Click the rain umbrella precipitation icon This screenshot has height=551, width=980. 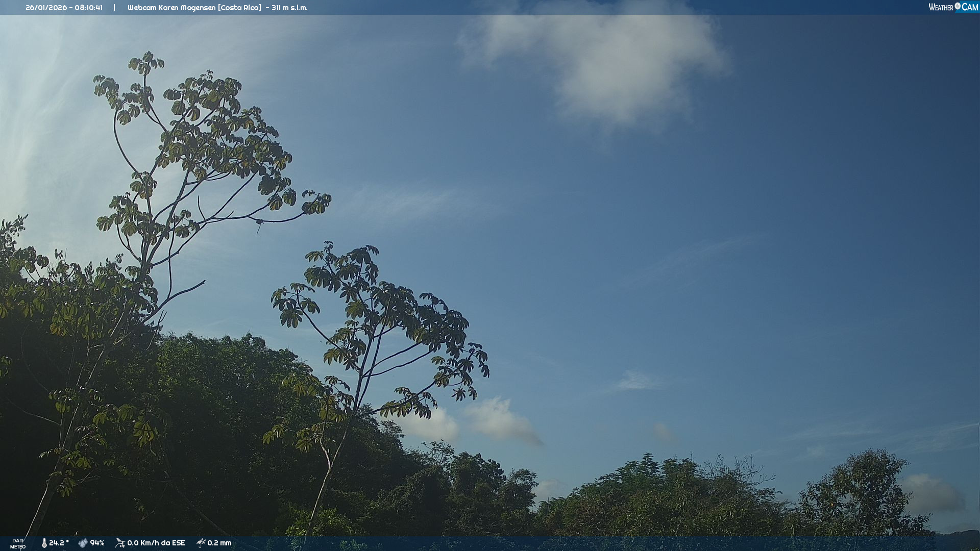(201, 543)
